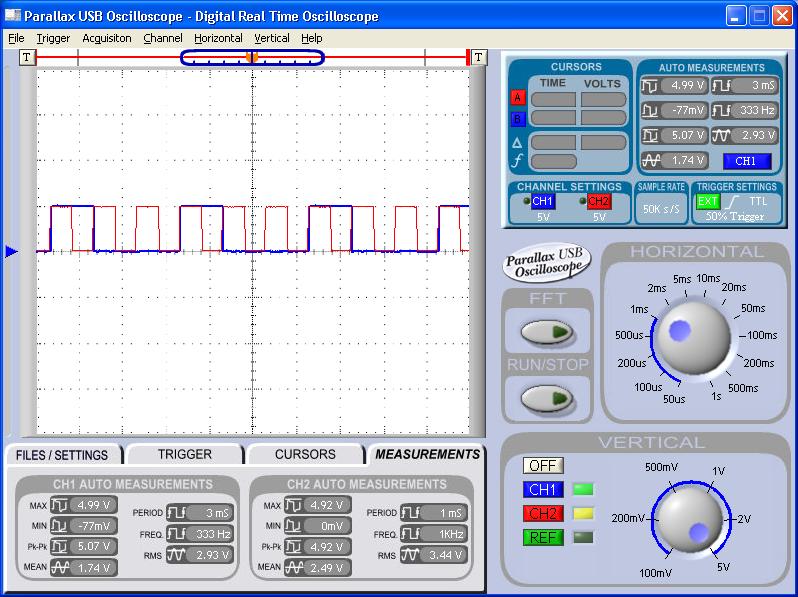Image resolution: width=798 pixels, height=597 pixels.
Task: Toggle CH1 in Channel Settings
Action: (543, 202)
